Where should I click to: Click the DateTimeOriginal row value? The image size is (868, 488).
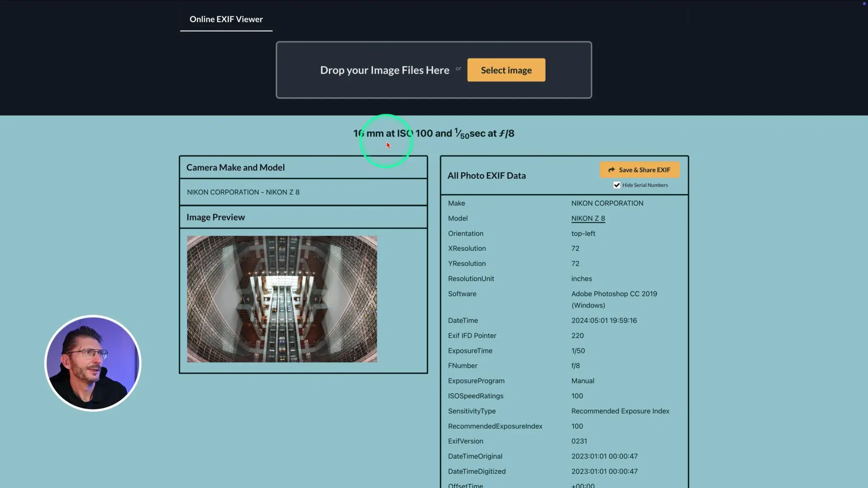point(604,457)
